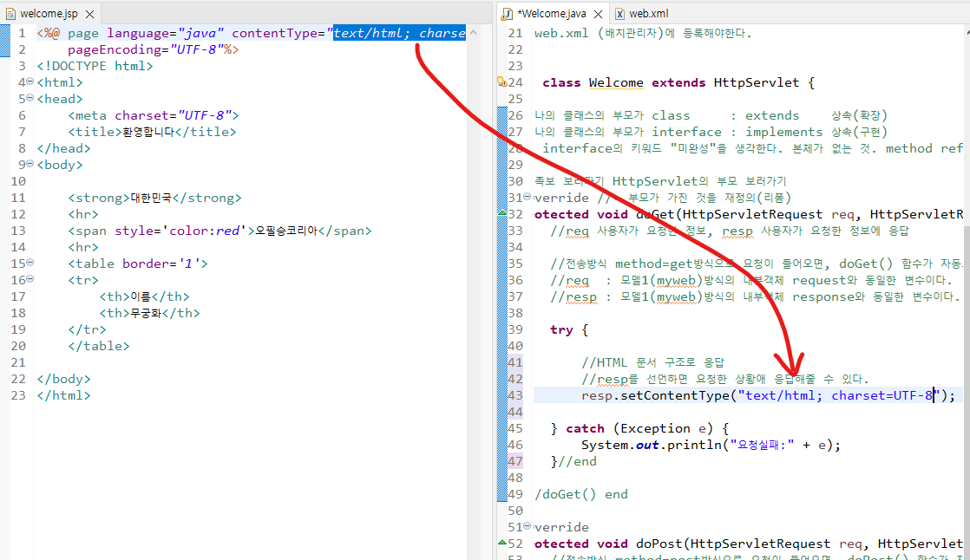The image size is (970, 560).
Task: Click the XML file icon on web.xml tab
Action: coord(619,14)
